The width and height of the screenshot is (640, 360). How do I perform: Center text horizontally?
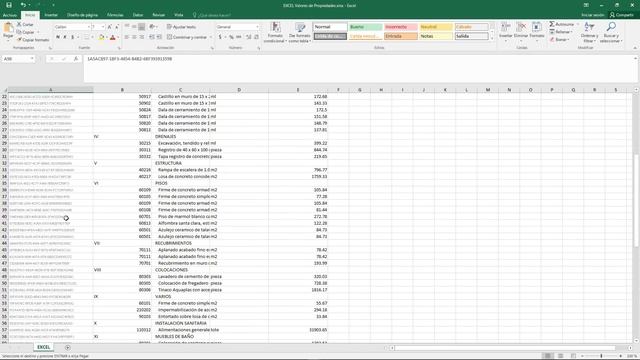click(x=134, y=37)
